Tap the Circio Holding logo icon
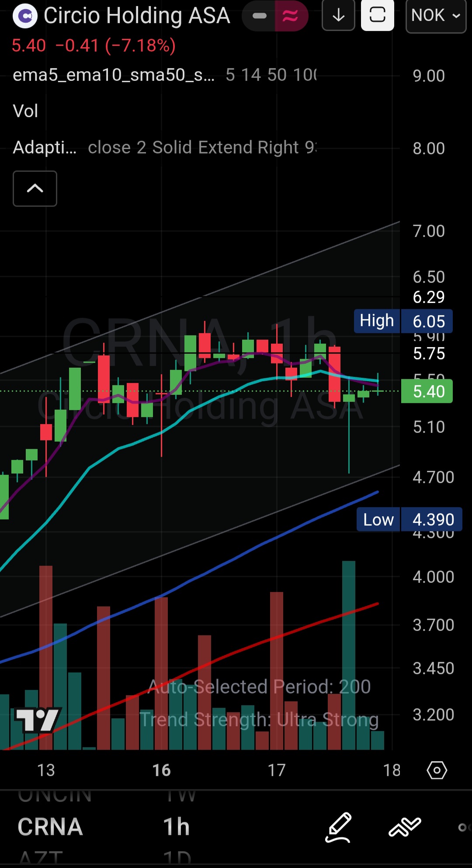Image resolution: width=472 pixels, height=868 pixels. click(x=25, y=16)
